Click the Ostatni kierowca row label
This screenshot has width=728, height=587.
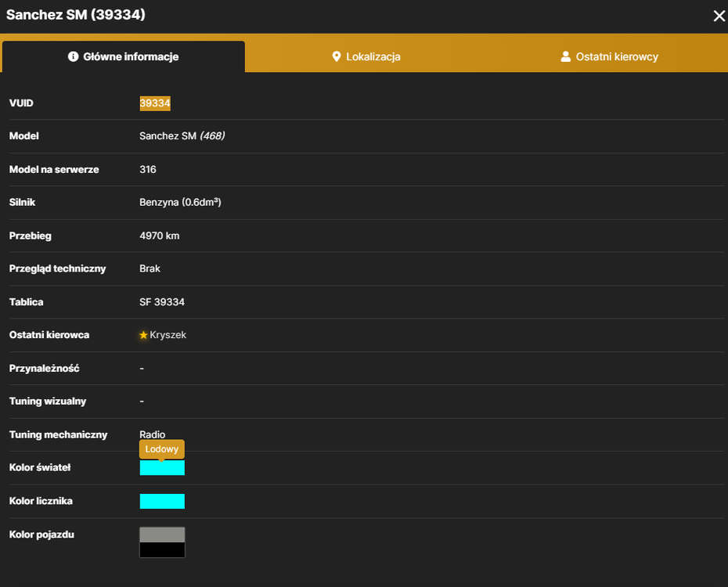pos(49,335)
